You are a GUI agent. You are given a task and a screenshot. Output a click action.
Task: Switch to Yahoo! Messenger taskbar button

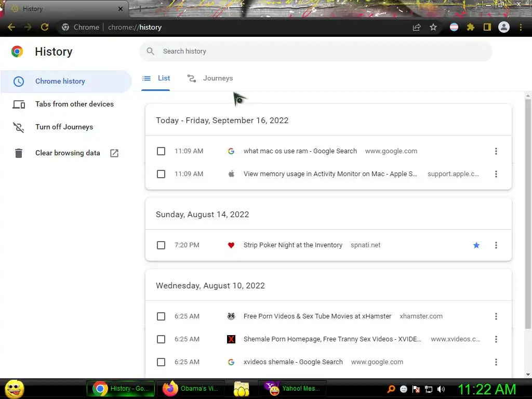(x=292, y=389)
